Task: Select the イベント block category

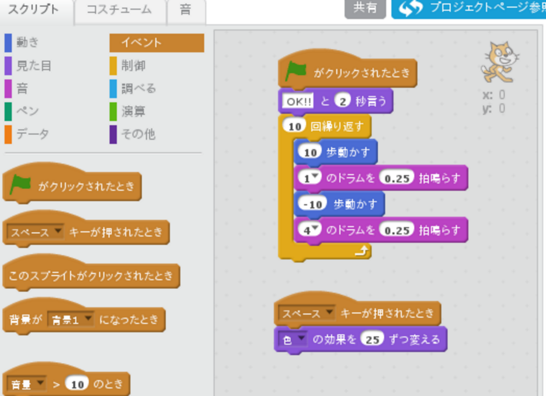Action: click(x=157, y=43)
